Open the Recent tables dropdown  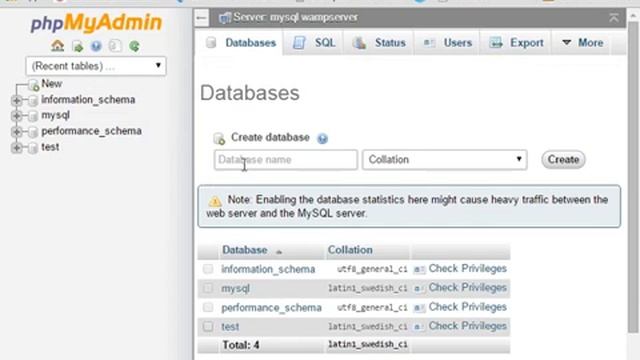point(96,66)
